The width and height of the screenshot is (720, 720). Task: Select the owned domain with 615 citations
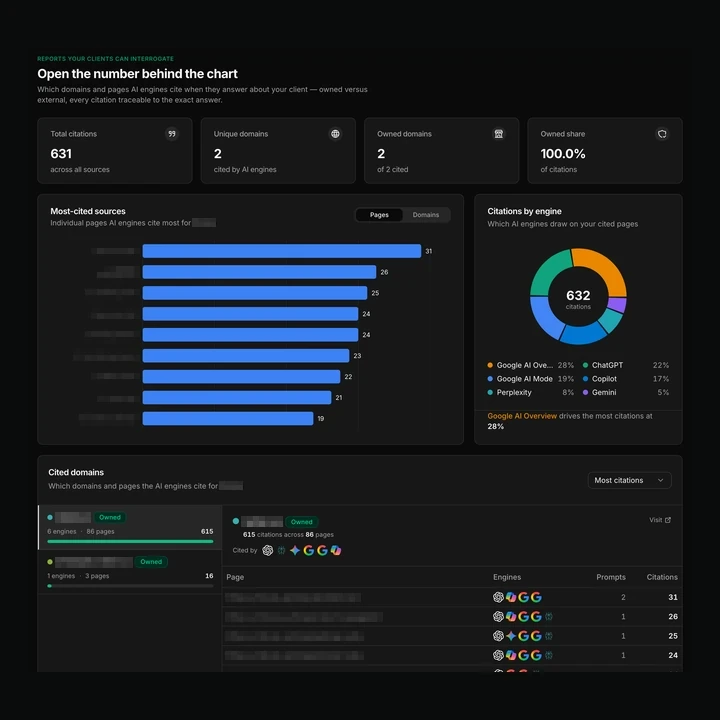pos(130,527)
